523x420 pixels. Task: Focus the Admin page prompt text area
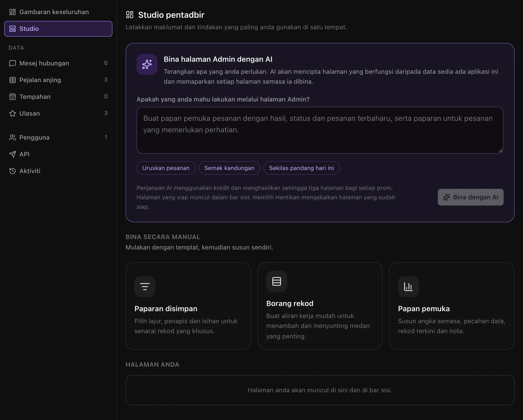click(x=320, y=130)
